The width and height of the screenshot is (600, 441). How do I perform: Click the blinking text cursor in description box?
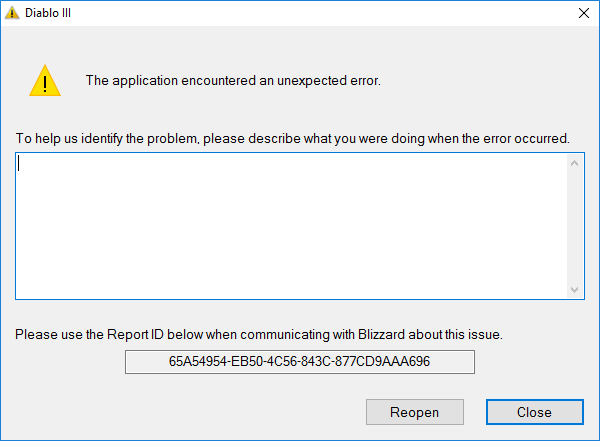18,164
